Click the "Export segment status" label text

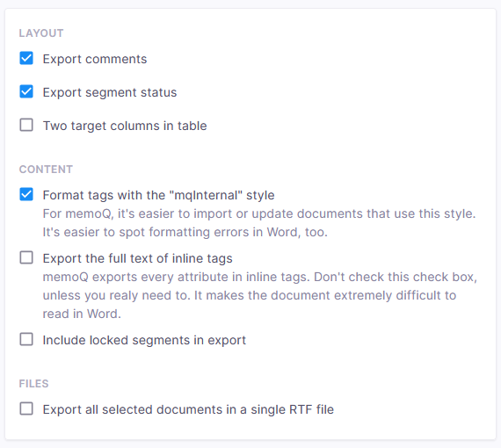[x=110, y=92]
